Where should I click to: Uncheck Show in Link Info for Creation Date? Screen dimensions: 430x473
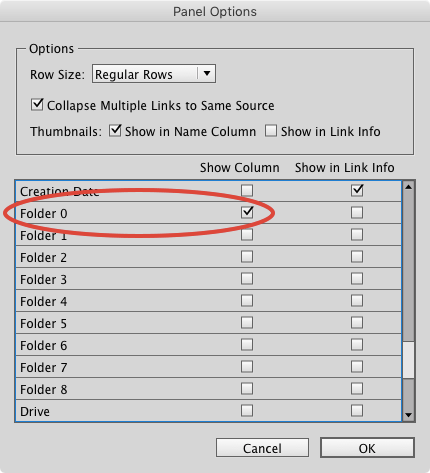point(357,190)
